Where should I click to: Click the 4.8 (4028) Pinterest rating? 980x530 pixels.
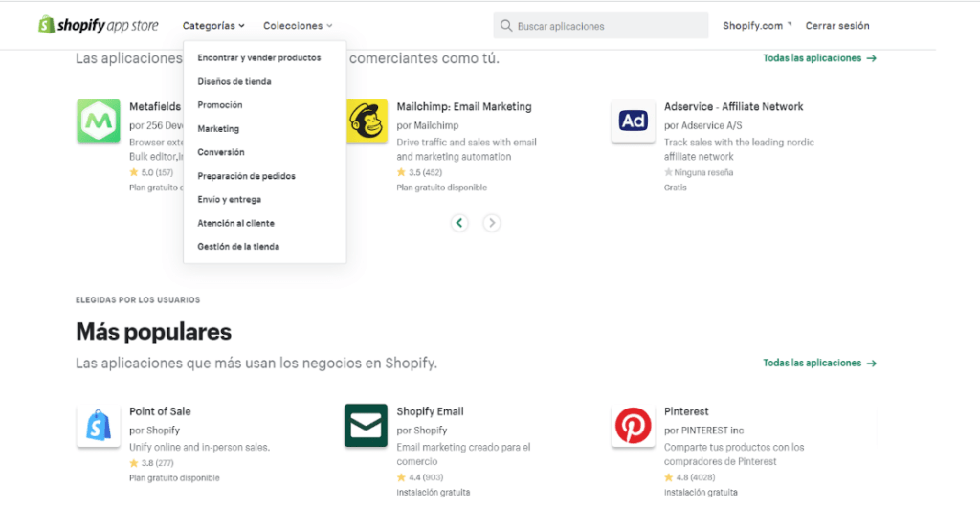[689, 477]
